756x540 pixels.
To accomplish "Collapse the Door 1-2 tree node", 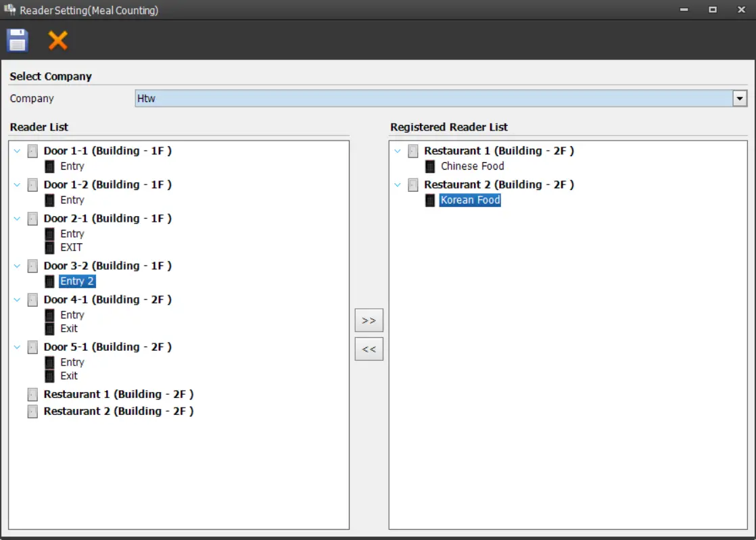I will [x=18, y=185].
